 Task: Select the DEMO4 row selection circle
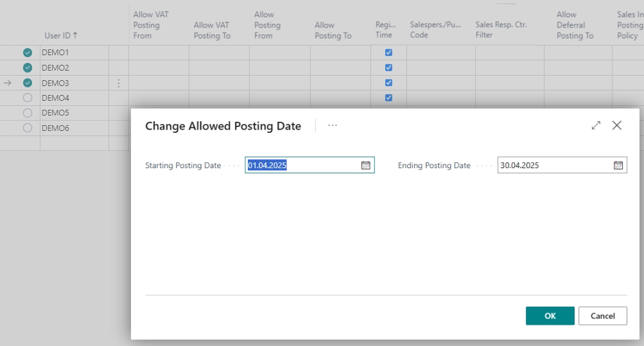(x=28, y=98)
